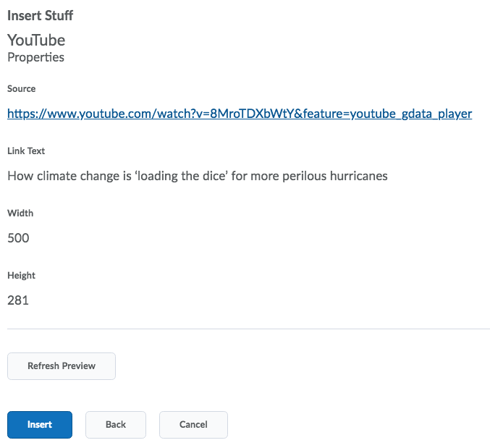Click the Link Text value about hurricanes
Viewport: 490px width, 448px height.
pos(198,176)
